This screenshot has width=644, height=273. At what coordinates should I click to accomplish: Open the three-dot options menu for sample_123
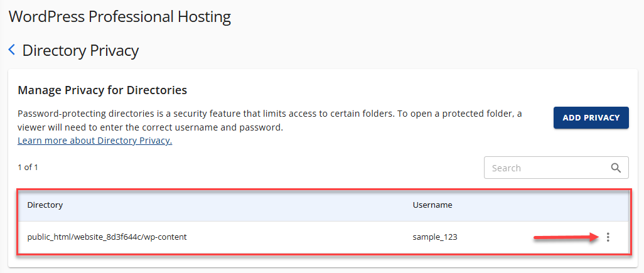pos(608,237)
